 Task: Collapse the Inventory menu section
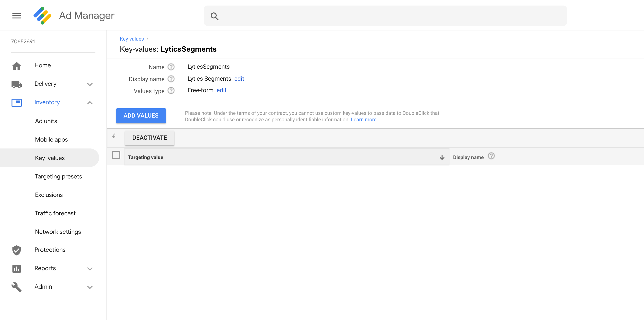point(90,103)
